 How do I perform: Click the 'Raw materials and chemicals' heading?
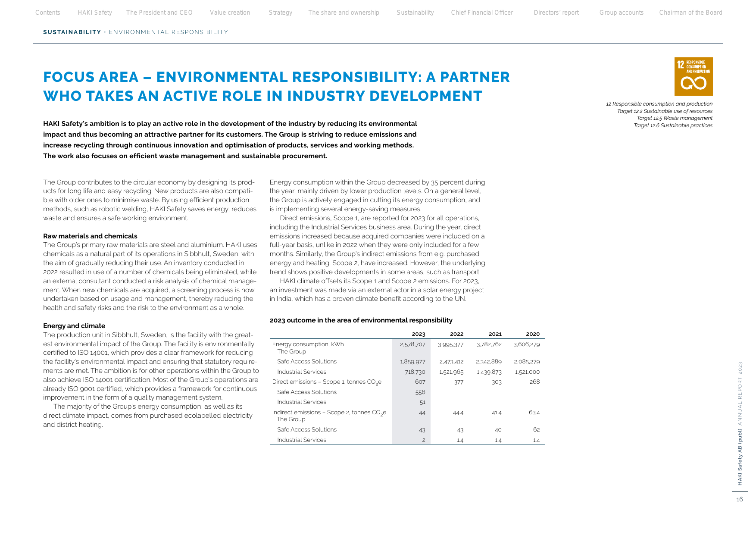pyautogui.click(x=90, y=236)
